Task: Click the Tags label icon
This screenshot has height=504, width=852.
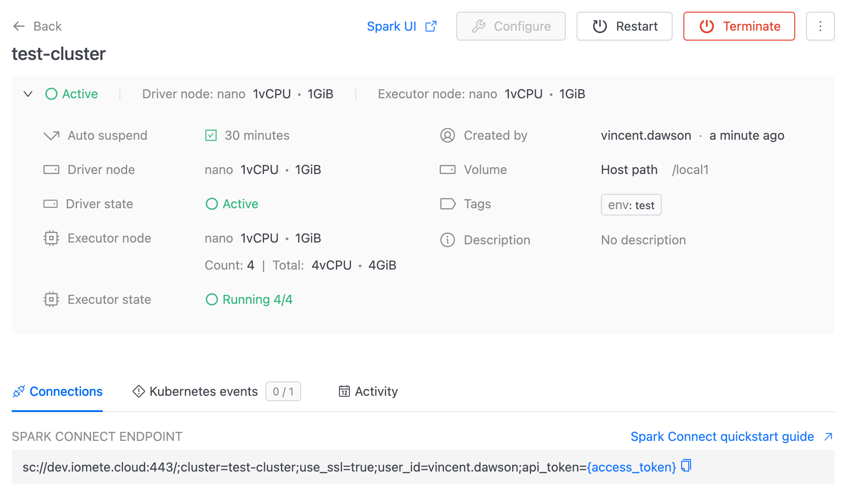Action: coord(448,204)
